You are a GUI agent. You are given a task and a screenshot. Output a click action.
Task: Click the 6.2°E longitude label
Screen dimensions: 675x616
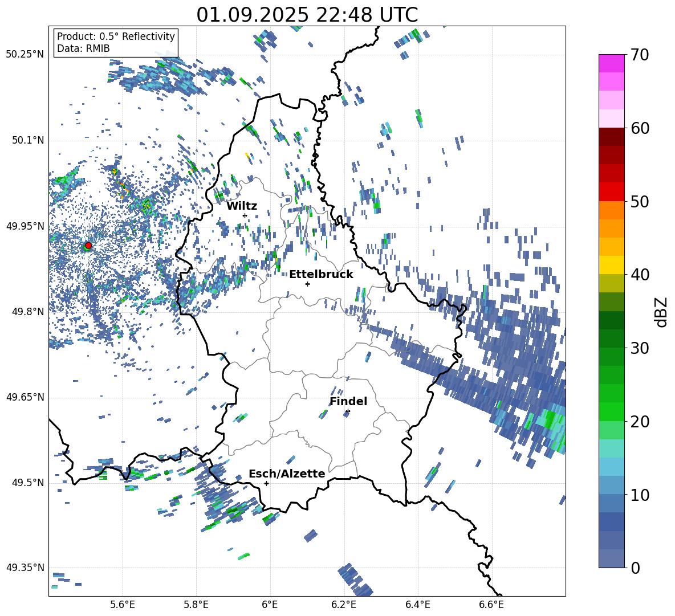[x=344, y=605]
